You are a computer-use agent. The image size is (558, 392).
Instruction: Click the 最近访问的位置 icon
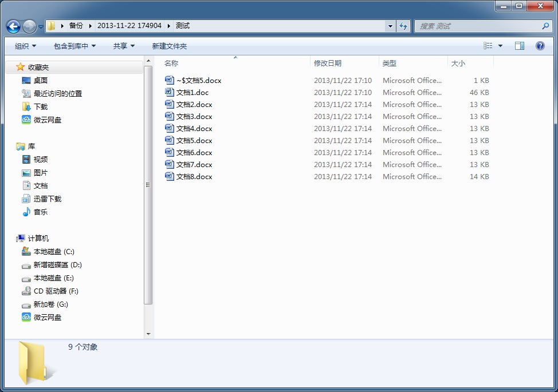point(26,93)
